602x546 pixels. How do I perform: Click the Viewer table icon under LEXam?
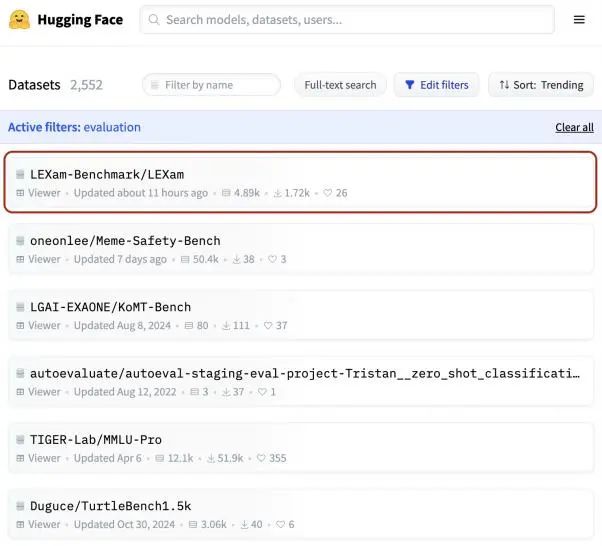[20, 193]
